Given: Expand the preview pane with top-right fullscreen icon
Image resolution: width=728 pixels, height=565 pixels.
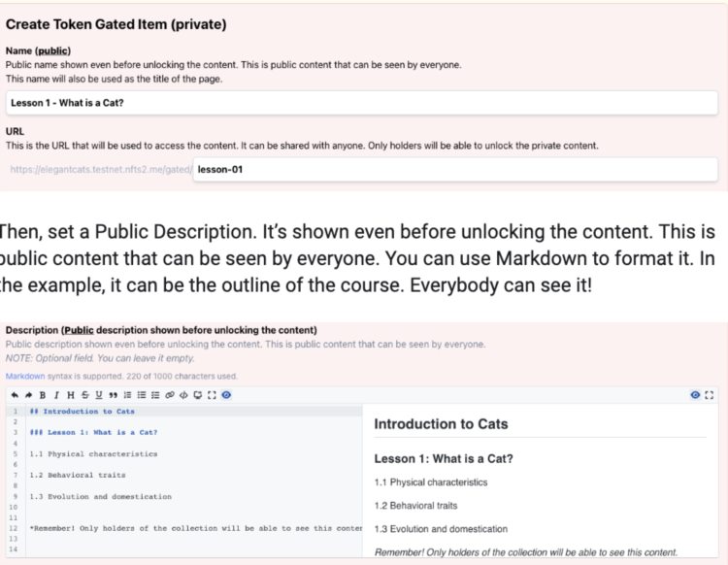Looking at the screenshot, I should (x=710, y=395).
